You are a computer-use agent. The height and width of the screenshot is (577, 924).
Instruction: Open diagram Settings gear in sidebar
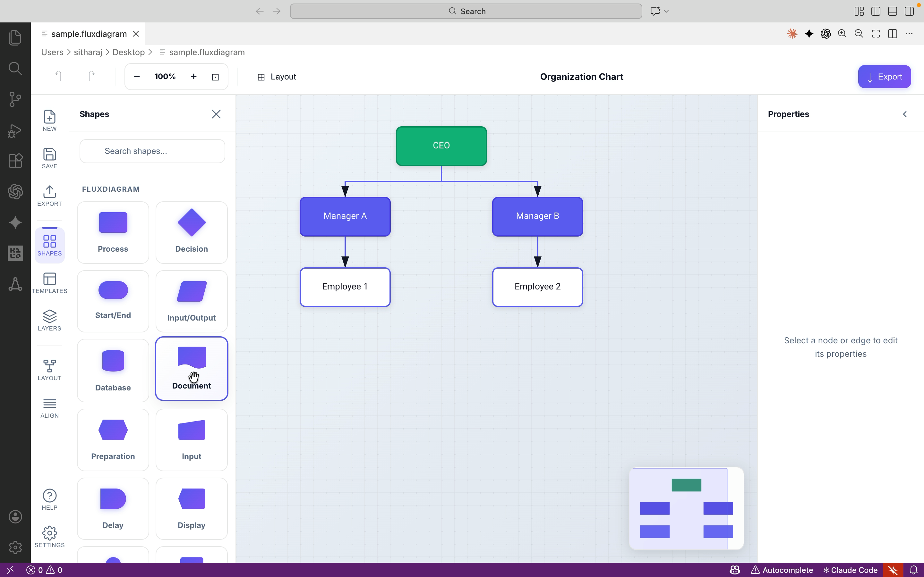[50, 537]
